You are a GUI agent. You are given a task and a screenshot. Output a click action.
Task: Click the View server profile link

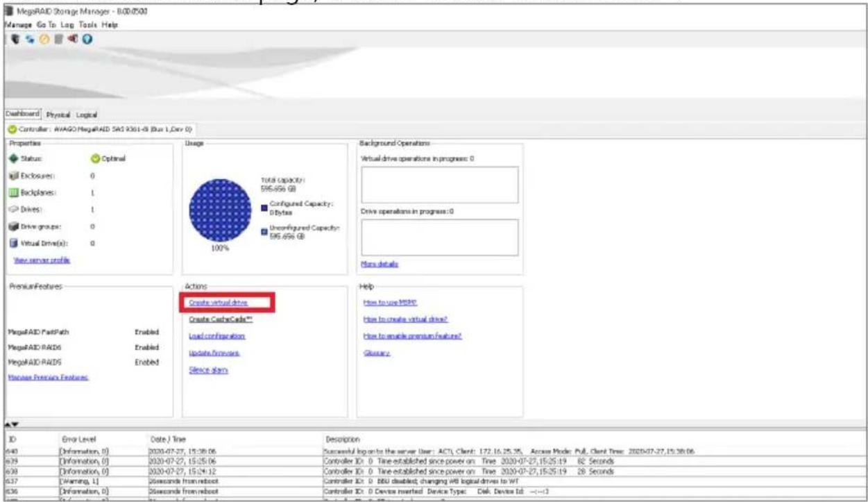pyautogui.click(x=42, y=260)
